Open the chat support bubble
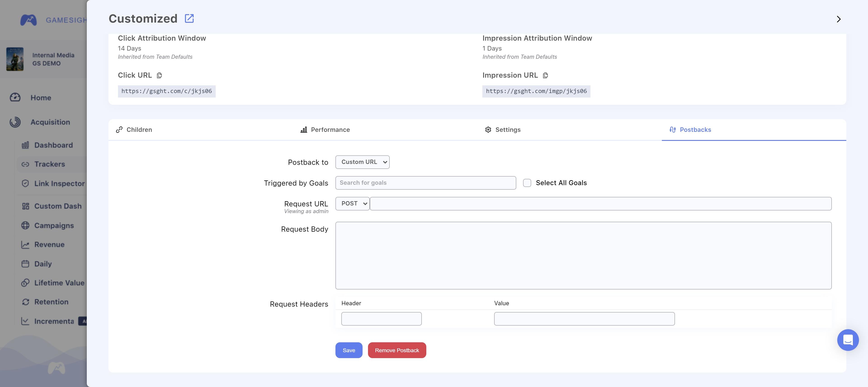This screenshot has height=387, width=868. pos(848,340)
